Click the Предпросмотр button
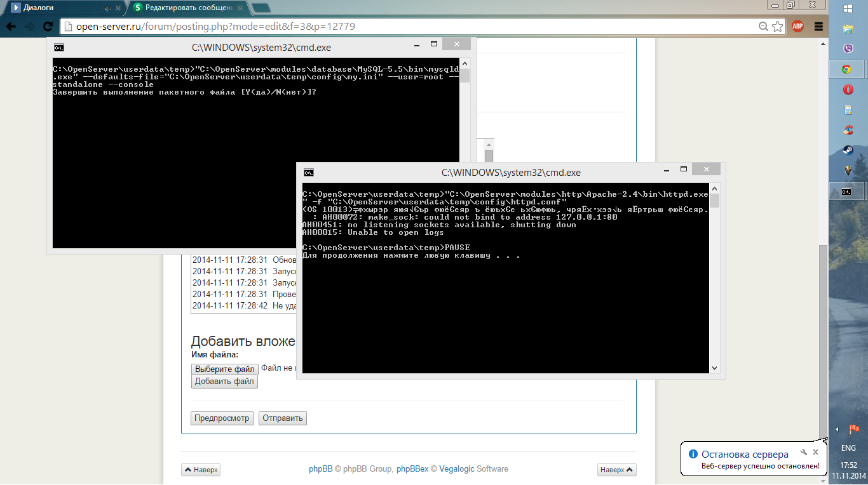The width and height of the screenshot is (868, 485). [222, 418]
